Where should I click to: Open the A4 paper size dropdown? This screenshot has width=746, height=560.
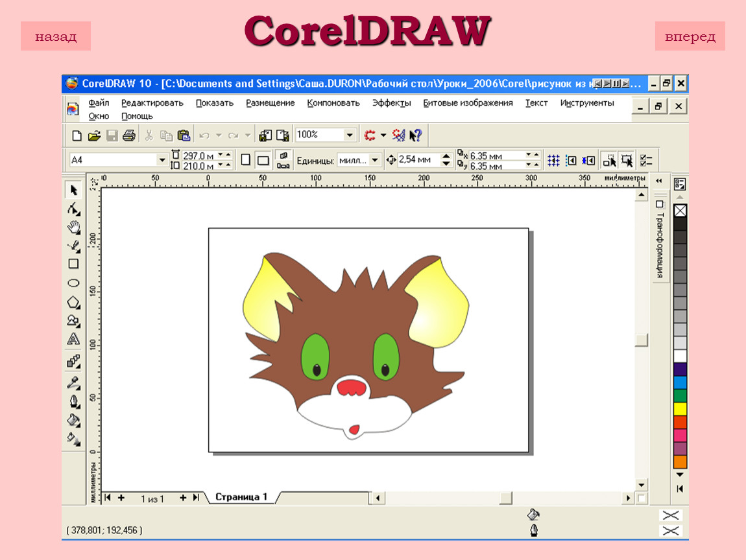tap(162, 160)
